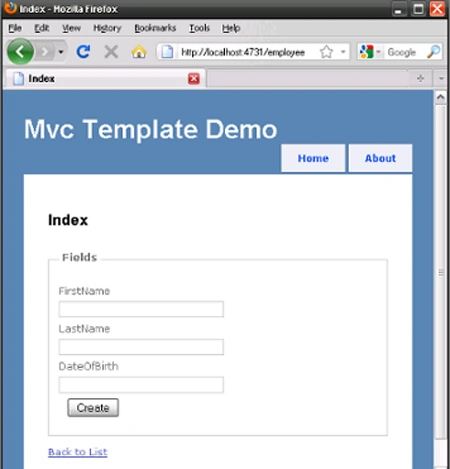The height and width of the screenshot is (469, 450).
Task: Click the localhost:4731/employee URL field
Action: pos(243,52)
